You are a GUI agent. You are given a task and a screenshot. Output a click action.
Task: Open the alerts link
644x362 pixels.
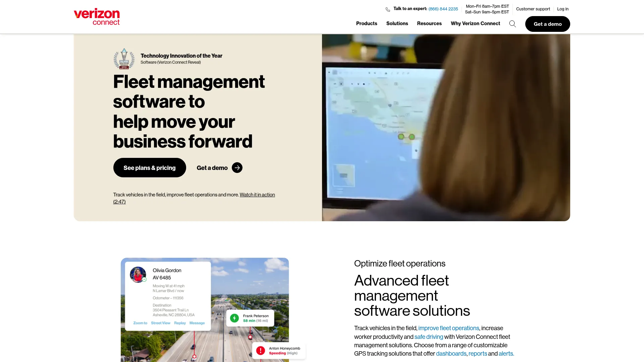(x=506, y=354)
